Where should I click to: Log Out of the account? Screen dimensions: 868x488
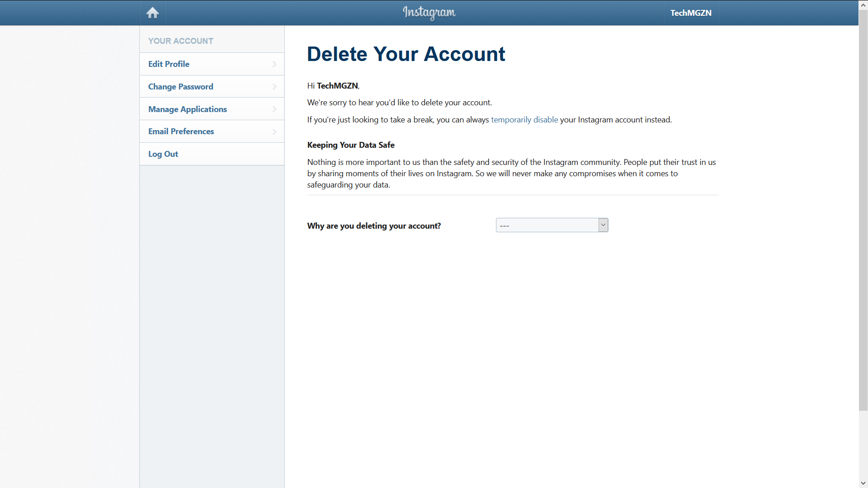[x=212, y=154]
